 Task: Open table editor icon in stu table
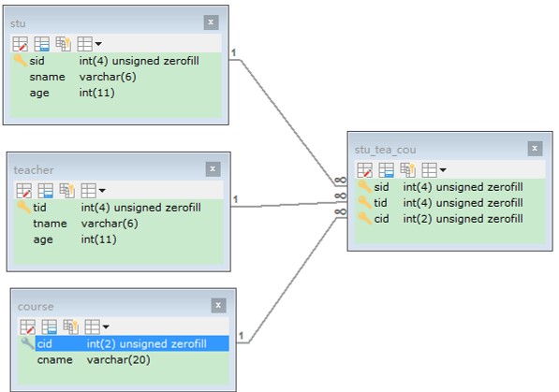click(x=21, y=44)
